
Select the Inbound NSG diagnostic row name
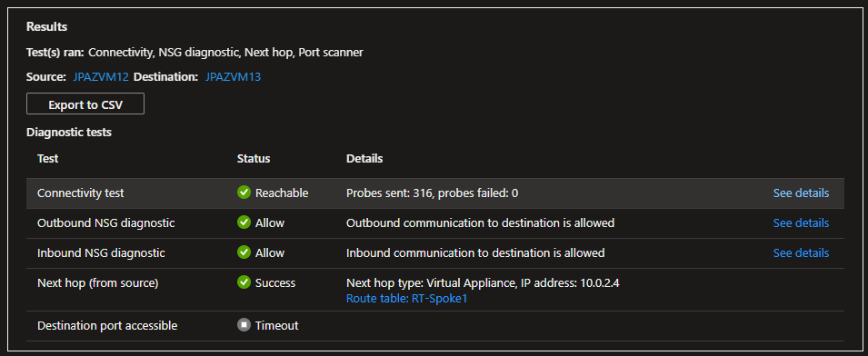point(101,252)
